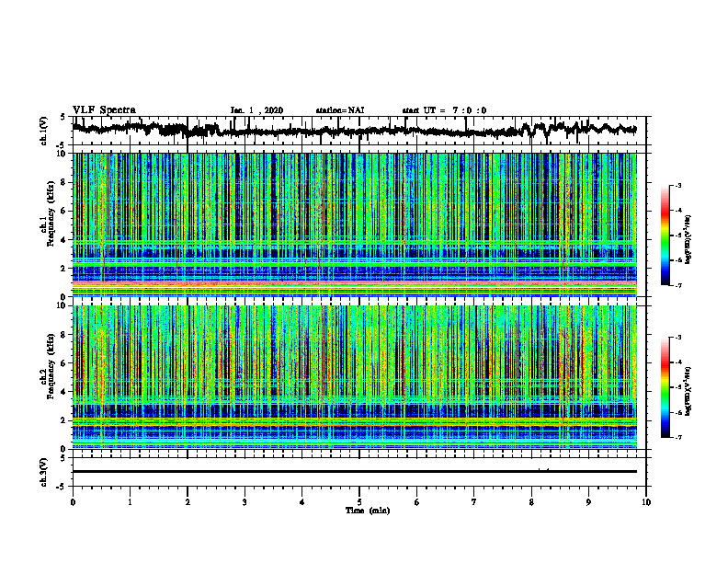Viewport: 728px width, 563px height.
Task: Click "-6" on the ch.2 color scale
Action: (678, 412)
